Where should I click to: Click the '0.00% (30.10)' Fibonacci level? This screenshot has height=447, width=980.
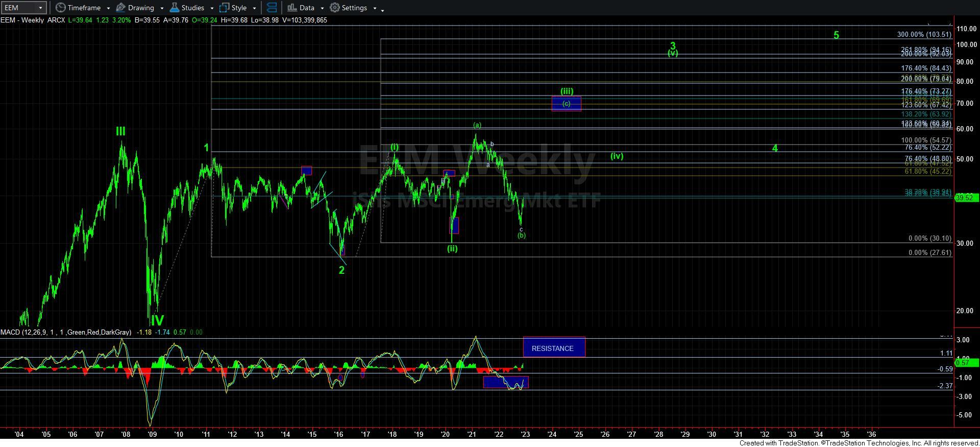pos(930,239)
